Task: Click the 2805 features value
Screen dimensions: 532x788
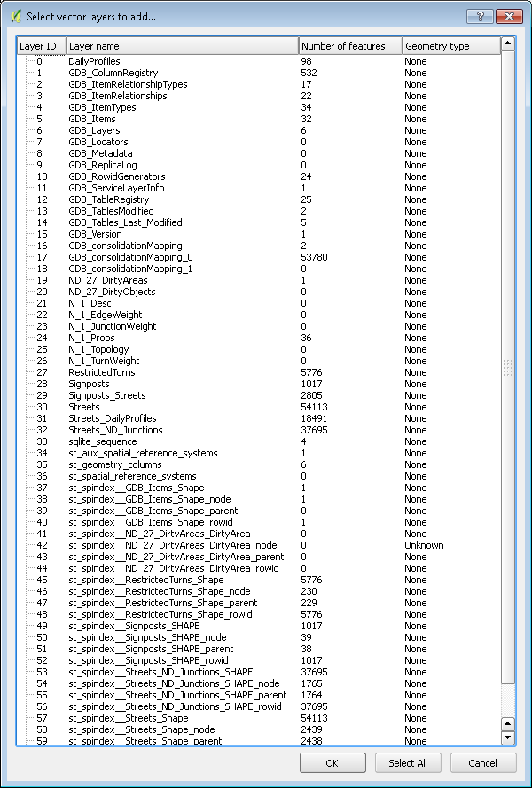Action: click(x=312, y=396)
